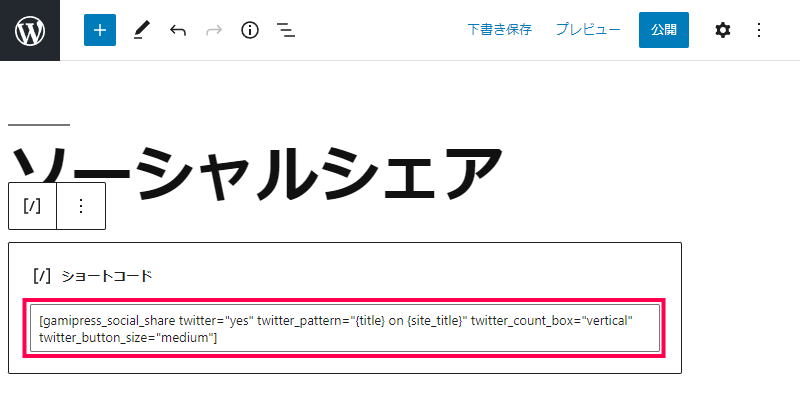This screenshot has width=800, height=409.
Task: Focus the gamipress_social_share shortcode text field
Action: point(345,328)
